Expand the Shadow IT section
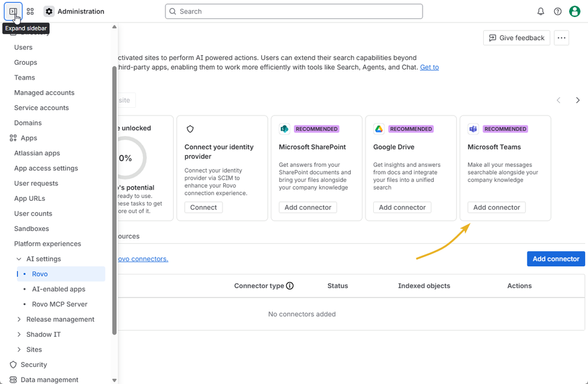 (x=19, y=335)
